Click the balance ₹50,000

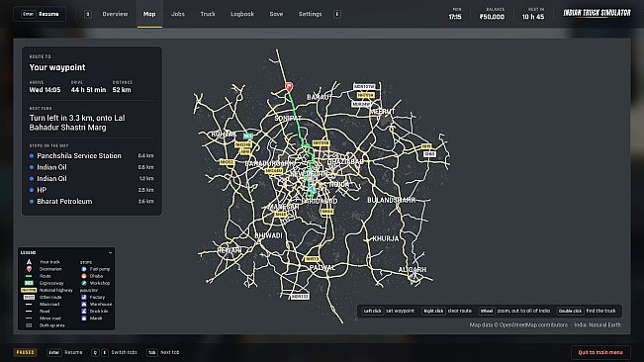pos(492,17)
